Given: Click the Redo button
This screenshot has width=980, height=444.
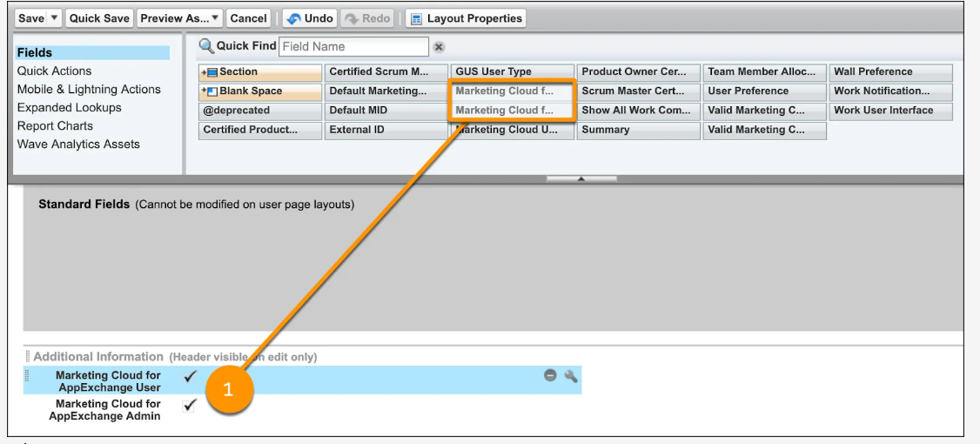Looking at the screenshot, I should (367, 18).
